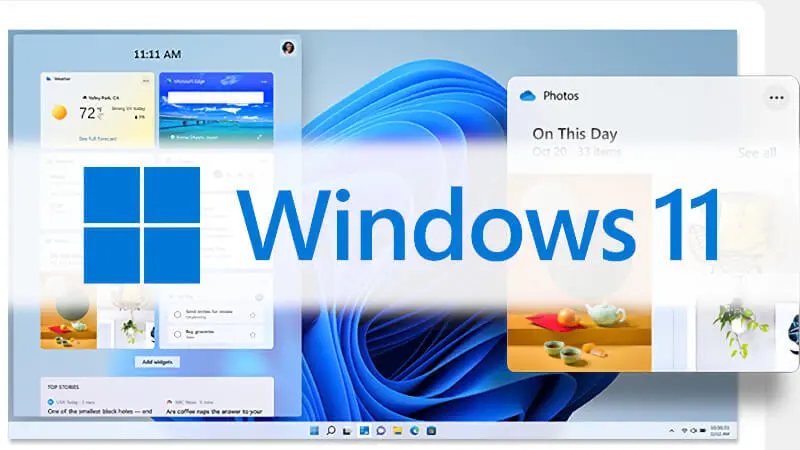This screenshot has height=450, width=800.
Task: Star the 'Send invites for review' task
Action: (x=253, y=315)
